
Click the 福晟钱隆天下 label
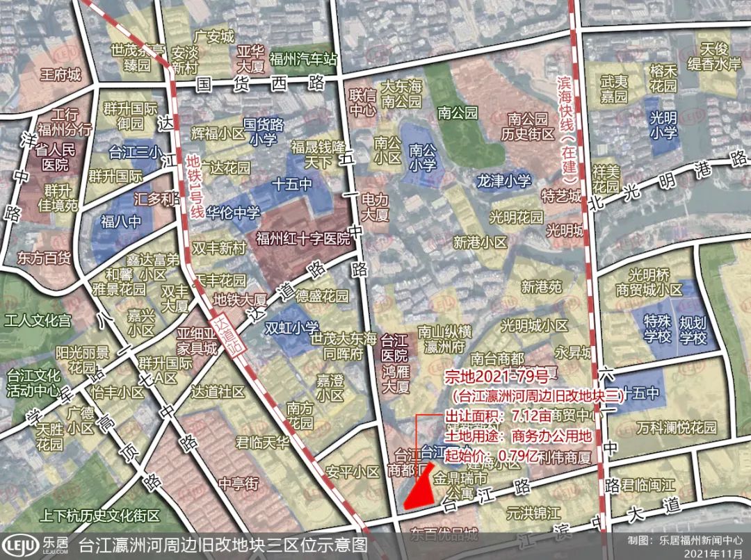(x=318, y=154)
